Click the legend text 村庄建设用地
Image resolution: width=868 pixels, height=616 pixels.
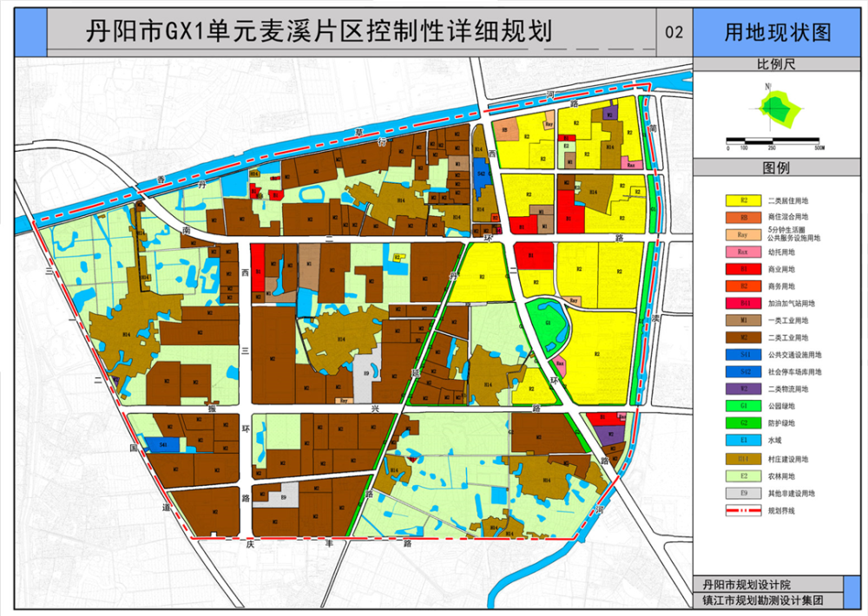click(788, 459)
